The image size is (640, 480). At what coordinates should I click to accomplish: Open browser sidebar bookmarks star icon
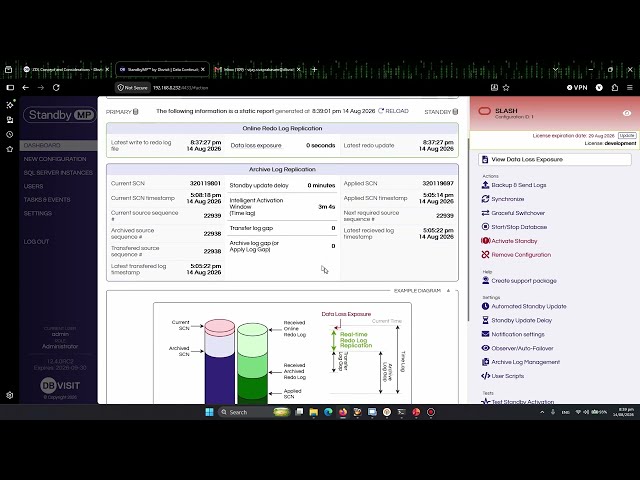[x=9, y=149]
